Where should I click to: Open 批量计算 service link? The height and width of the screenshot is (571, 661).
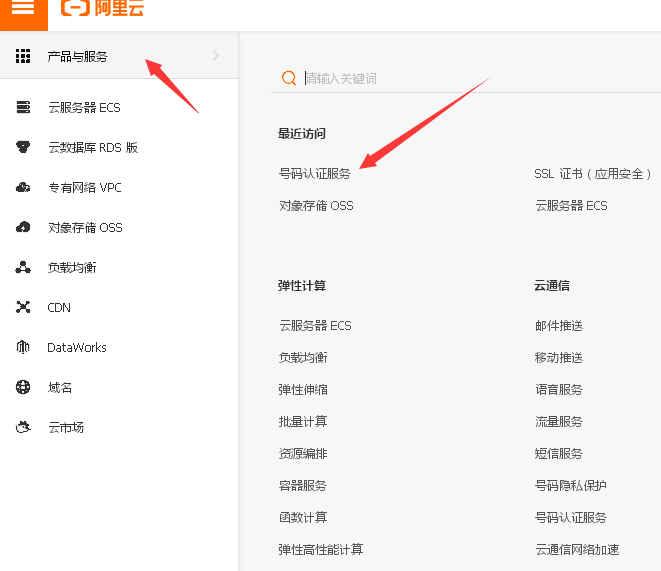(x=303, y=422)
